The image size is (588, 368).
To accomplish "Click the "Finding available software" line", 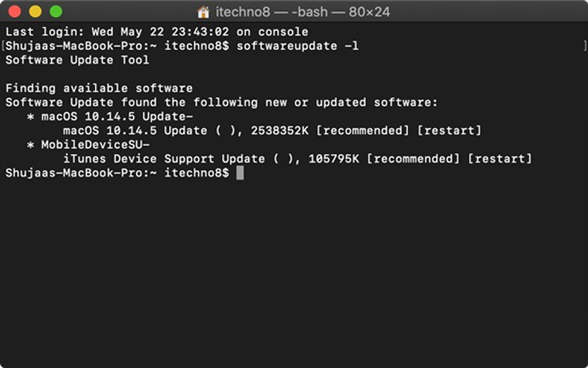I will click(x=98, y=89).
